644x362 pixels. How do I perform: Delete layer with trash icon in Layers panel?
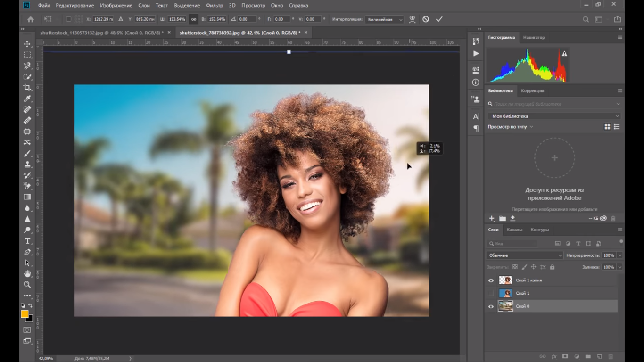click(611, 356)
